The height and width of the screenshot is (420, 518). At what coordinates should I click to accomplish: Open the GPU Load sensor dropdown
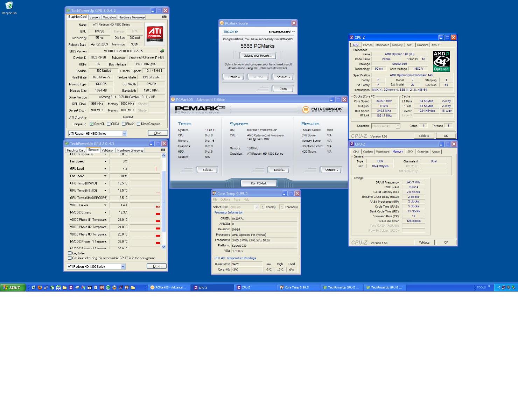(x=105, y=169)
